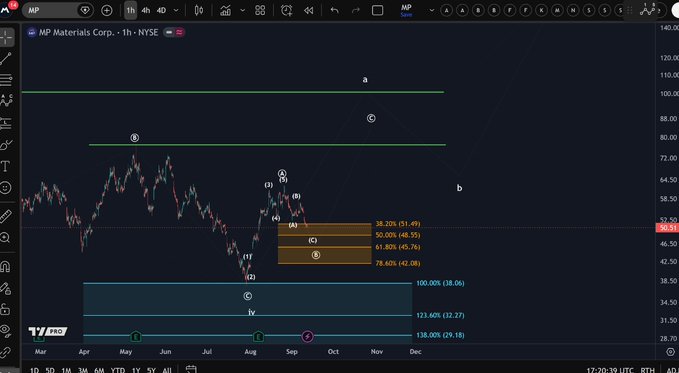Click the 100.00% (38.06) extension label
This screenshot has width=679, height=373.
[440, 283]
